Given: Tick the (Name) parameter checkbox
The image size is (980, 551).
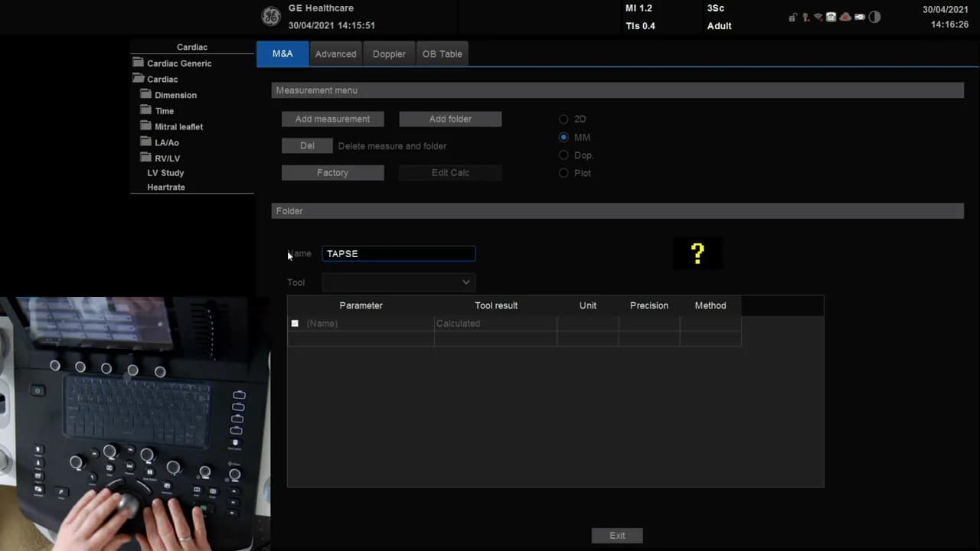Looking at the screenshot, I should (295, 324).
